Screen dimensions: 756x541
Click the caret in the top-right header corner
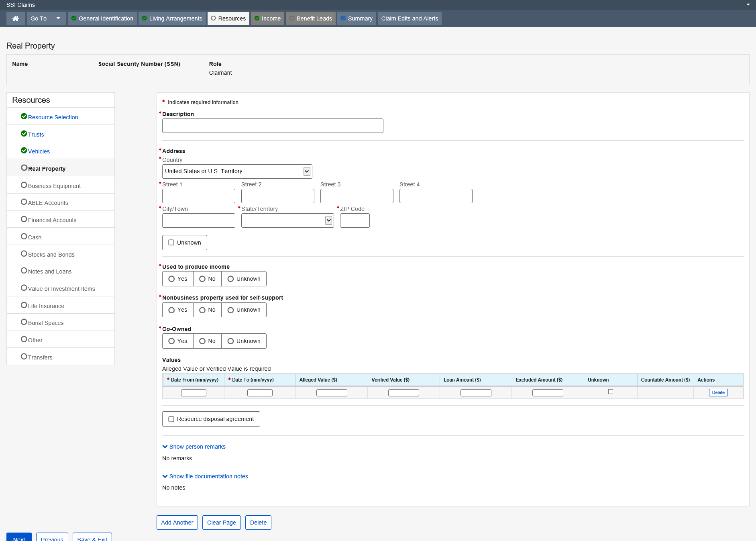pyautogui.click(x=748, y=5)
